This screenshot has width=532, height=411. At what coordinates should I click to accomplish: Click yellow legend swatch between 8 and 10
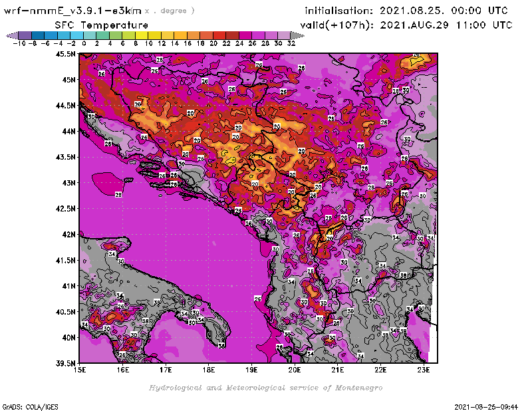point(142,35)
